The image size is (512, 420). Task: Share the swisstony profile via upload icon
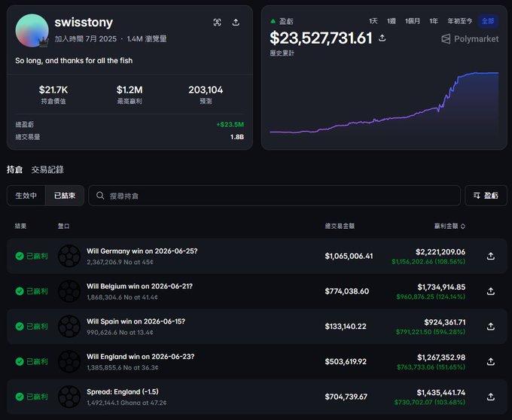236,22
